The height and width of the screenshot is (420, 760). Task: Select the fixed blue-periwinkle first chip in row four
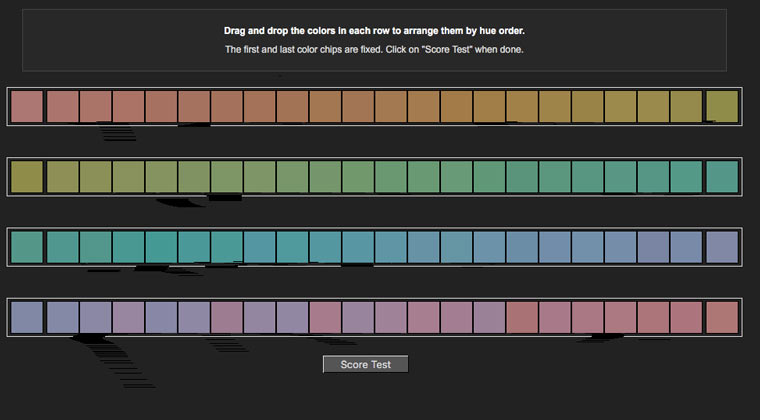click(x=27, y=317)
